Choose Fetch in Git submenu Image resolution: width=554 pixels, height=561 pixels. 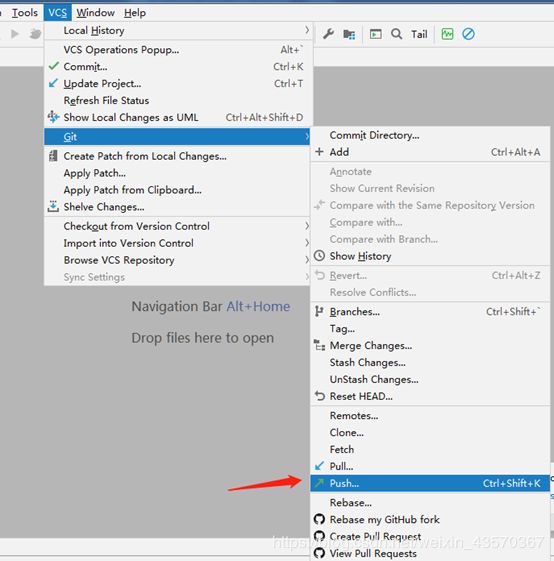pos(430,450)
